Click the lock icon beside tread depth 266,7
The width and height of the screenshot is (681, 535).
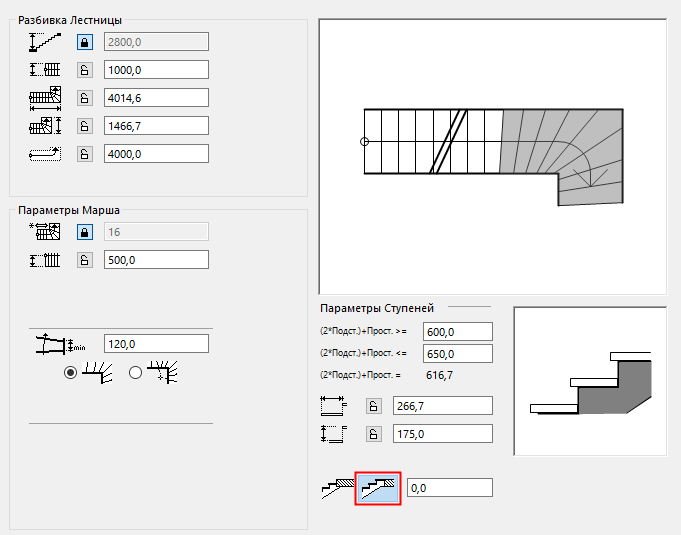(x=372, y=405)
